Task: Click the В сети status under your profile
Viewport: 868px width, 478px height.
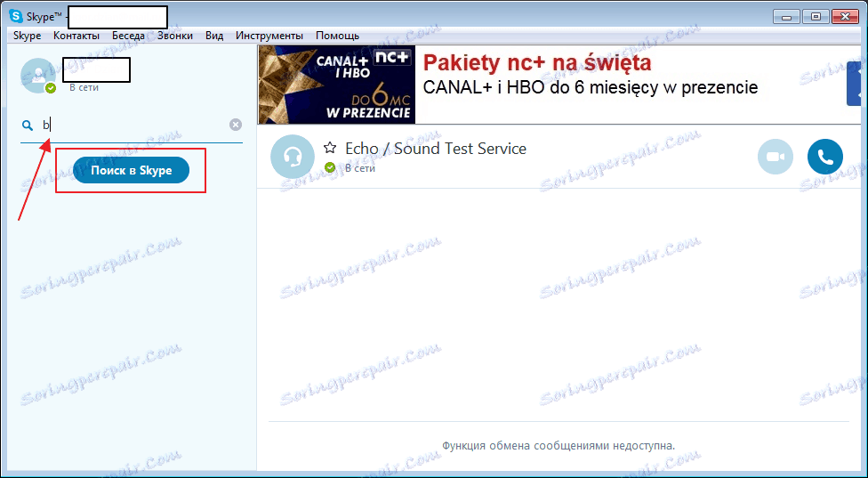Action: [84, 88]
